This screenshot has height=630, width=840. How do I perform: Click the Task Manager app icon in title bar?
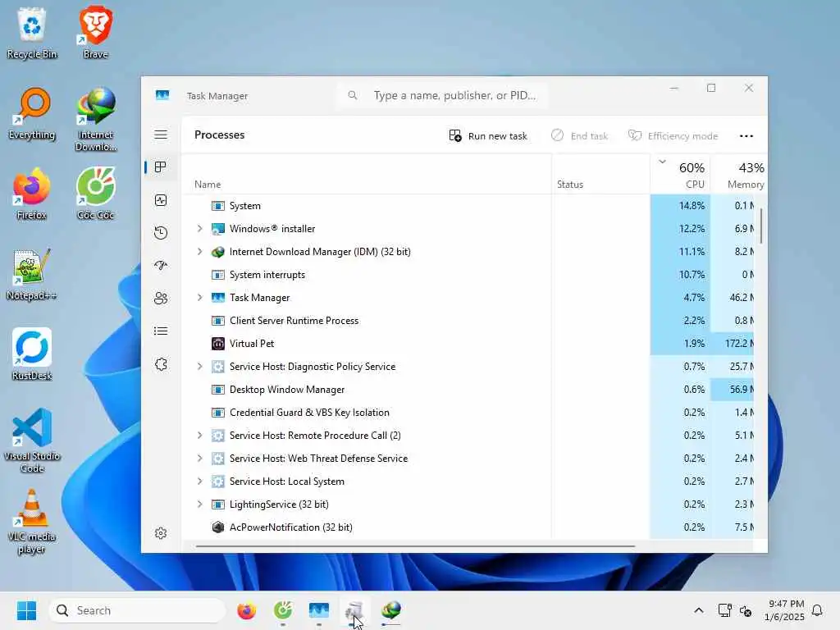[162, 95]
